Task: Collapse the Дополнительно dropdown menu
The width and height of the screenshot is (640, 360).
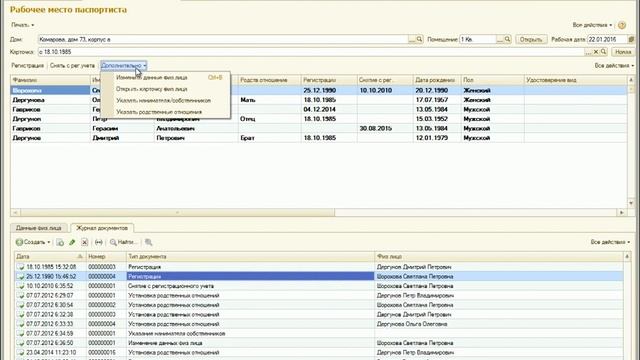Action: pyautogui.click(x=123, y=65)
